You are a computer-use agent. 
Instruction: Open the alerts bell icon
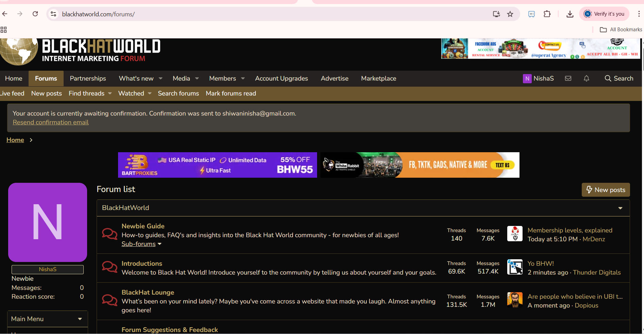[x=587, y=78]
